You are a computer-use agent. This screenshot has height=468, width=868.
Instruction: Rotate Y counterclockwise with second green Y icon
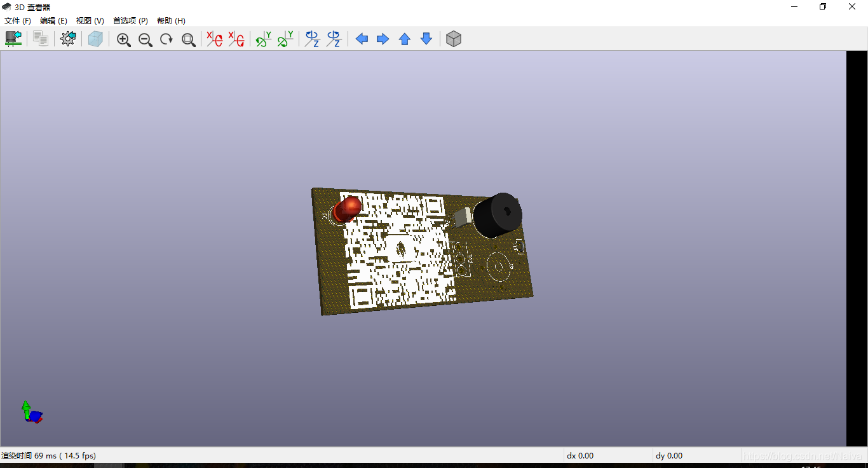(x=285, y=39)
